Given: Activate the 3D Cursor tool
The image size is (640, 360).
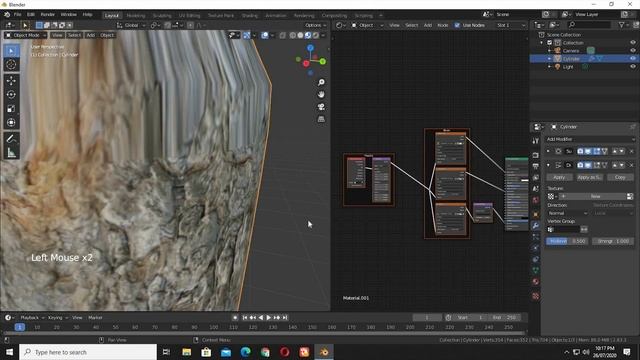Looking at the screenshot, I should (x=11, y=64).
